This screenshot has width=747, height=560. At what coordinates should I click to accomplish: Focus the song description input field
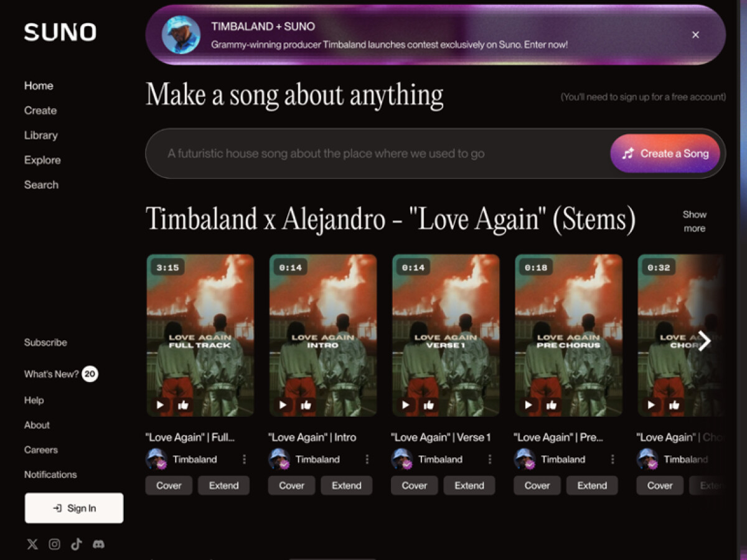[x=377, y=154]
